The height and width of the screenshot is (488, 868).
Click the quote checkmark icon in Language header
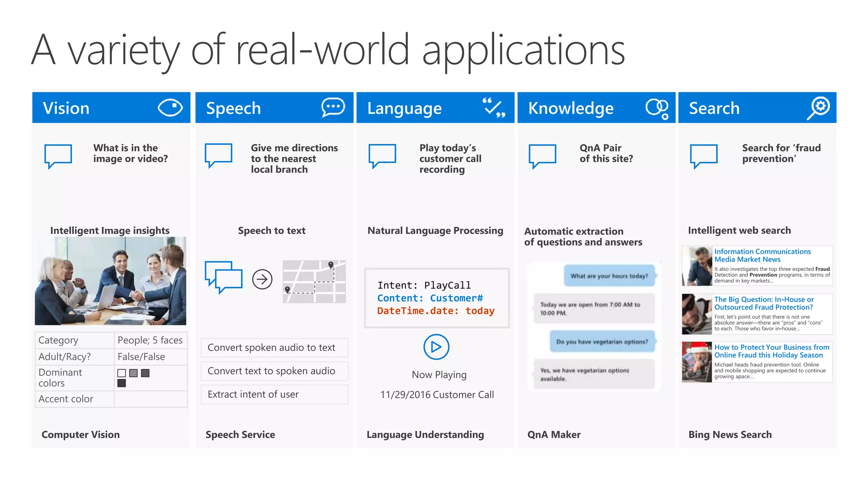coord(494,108)
